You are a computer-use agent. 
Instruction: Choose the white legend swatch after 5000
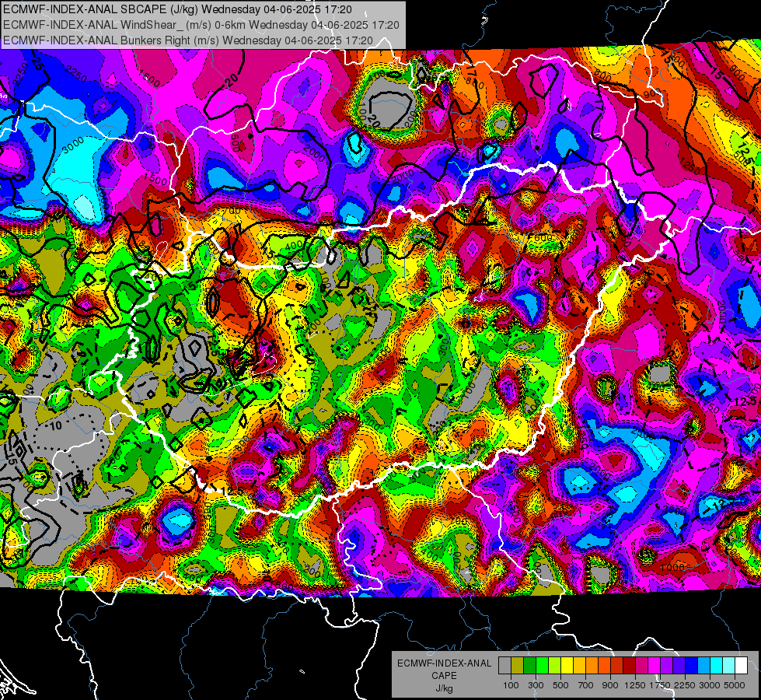coord(741,666)
